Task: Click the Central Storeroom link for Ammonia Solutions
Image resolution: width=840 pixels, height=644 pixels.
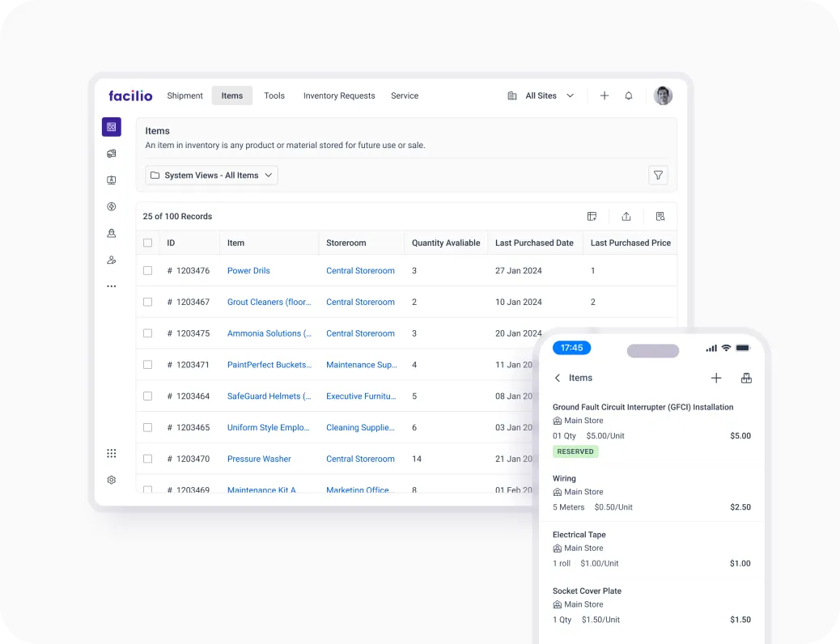Action: tap(360, 333)
